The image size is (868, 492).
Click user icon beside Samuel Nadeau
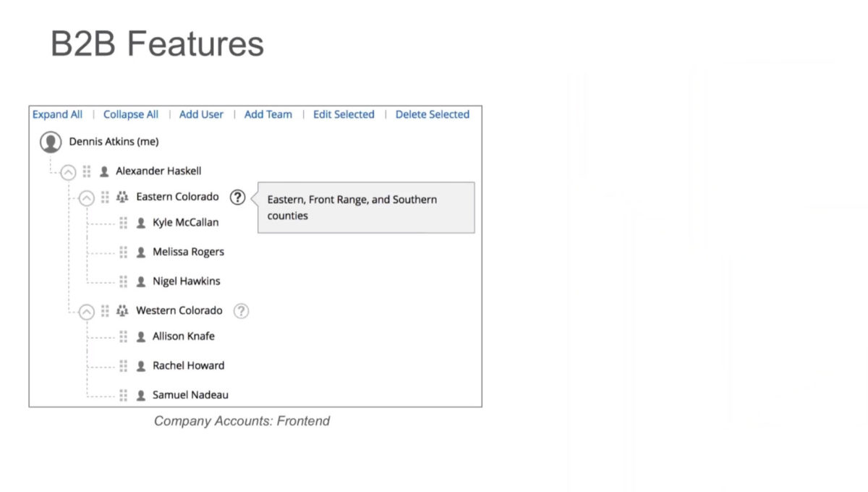tap(141, 395)
